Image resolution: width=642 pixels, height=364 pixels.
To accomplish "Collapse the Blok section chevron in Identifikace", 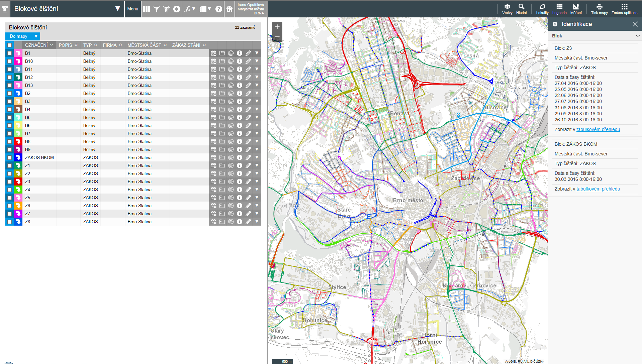I will pyautogui.click(x=638, y=36).
